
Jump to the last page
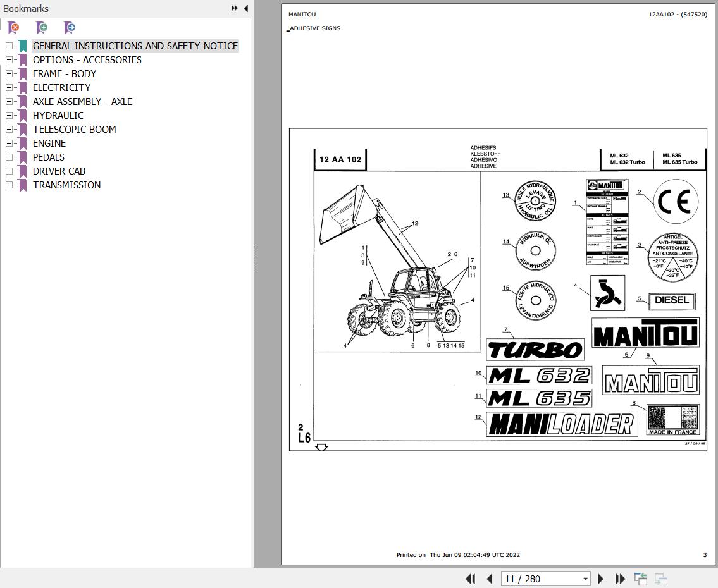(619, 579)
